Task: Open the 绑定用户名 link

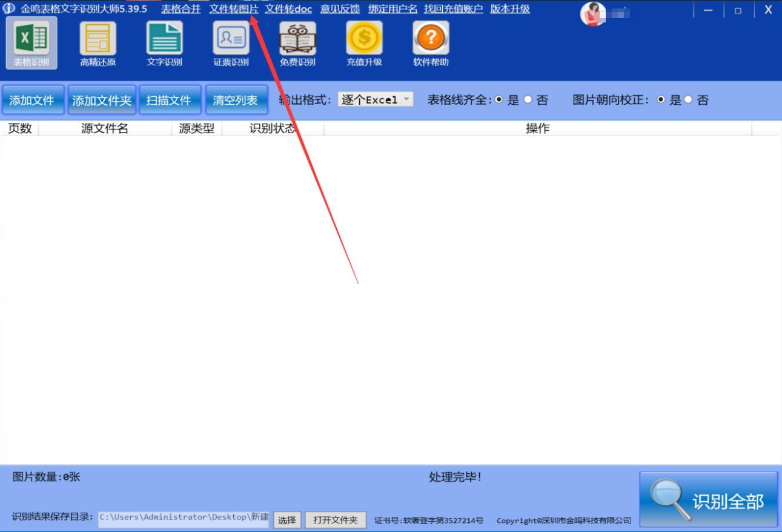Action: (x=393, y=9)
